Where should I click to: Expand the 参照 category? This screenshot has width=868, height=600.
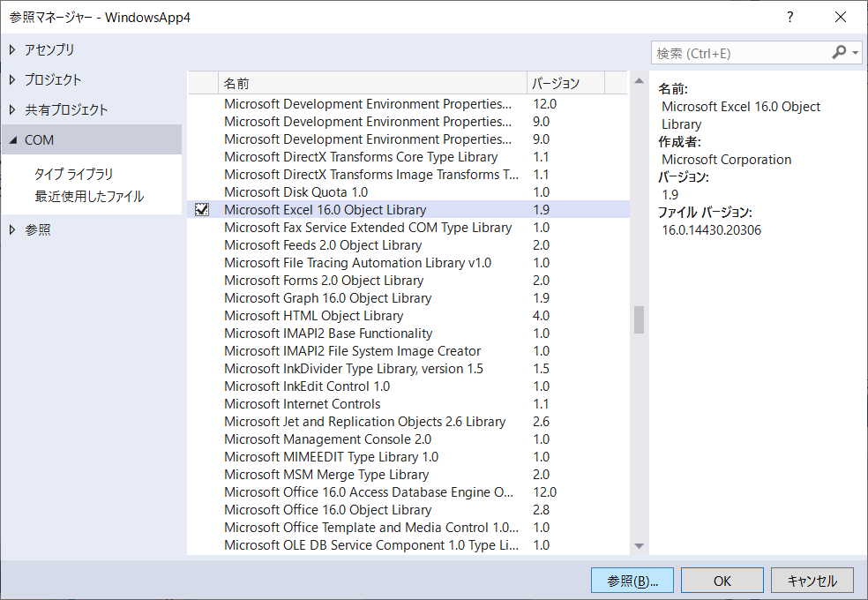click(x=12, y=229)
